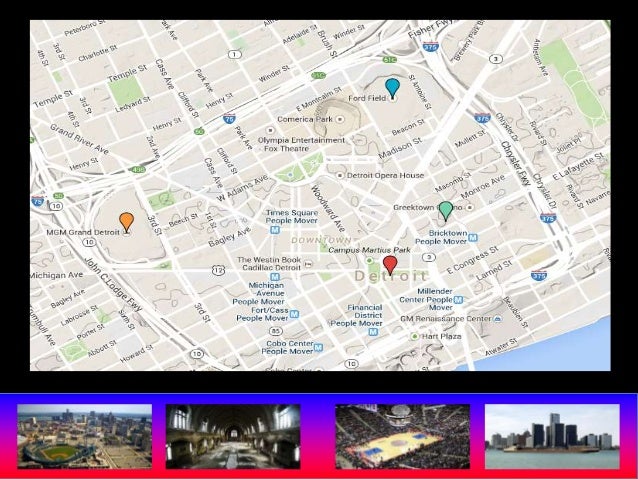Open the basketball arena thumbnail
The image size is (638, 479).
(x=402, y=436)
